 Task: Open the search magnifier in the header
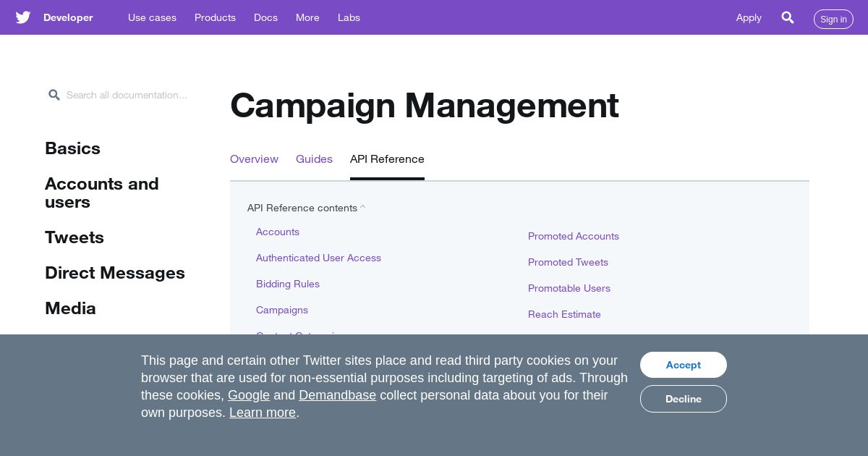point(788,17)
